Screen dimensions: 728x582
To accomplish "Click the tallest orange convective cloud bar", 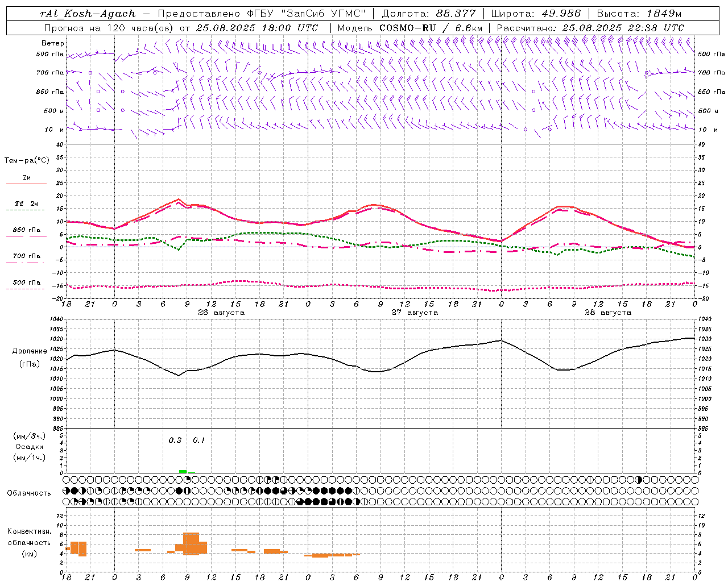I will (x=191, y=543).
